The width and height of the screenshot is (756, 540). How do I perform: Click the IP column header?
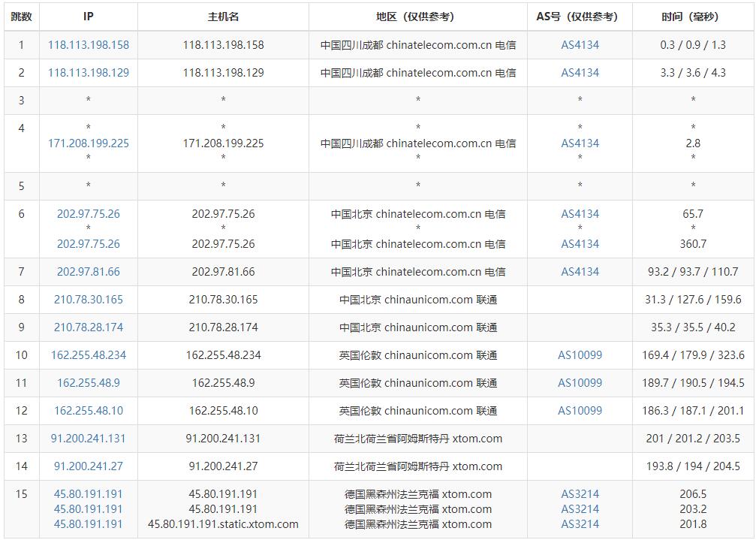tap(89, 17)
